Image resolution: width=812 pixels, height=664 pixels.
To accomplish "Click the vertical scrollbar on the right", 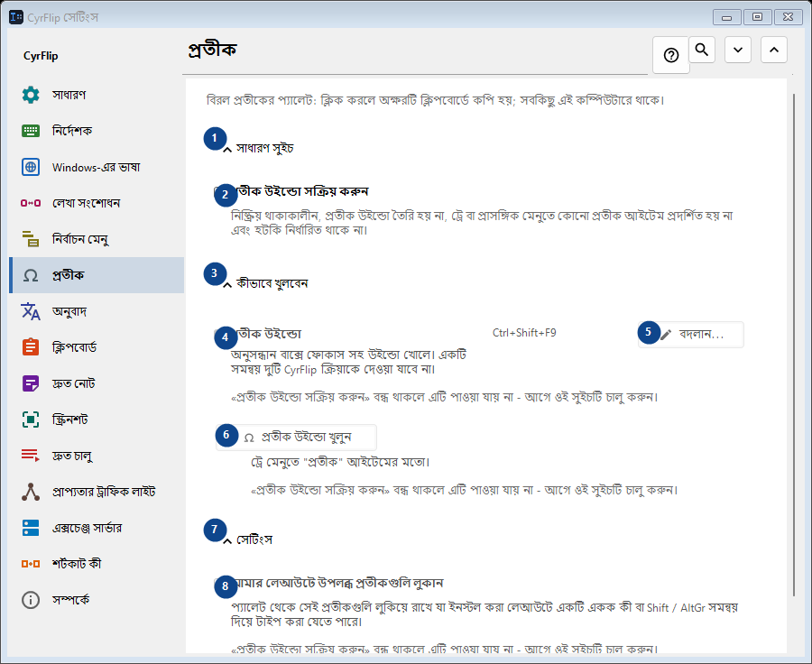I will pos(793,345).
